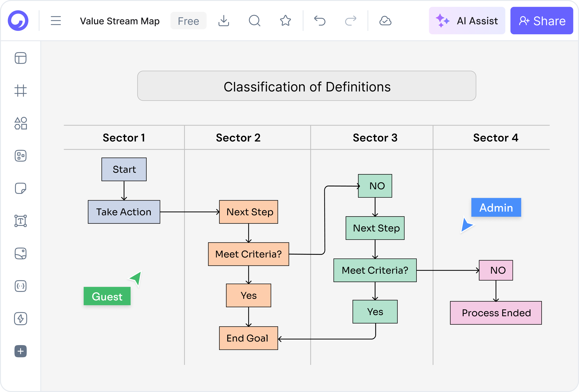
Task: Click the Sector 3 column header
Action: pos(375,138)
